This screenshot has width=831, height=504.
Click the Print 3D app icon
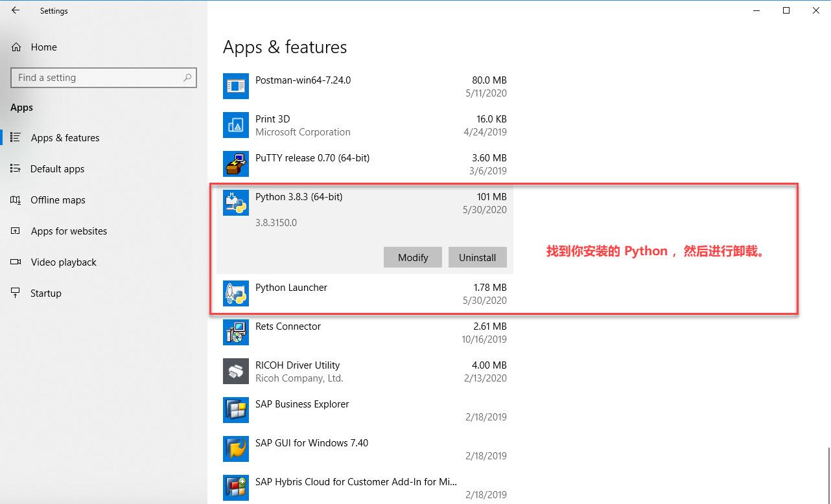click(236, 125)
